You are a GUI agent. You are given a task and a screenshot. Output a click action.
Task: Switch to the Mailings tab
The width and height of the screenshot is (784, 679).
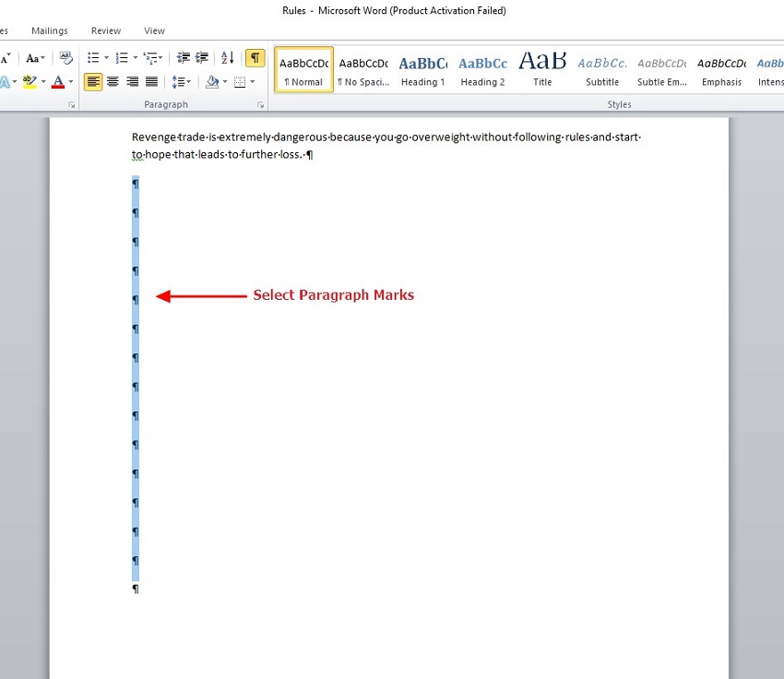click(50, 30)
